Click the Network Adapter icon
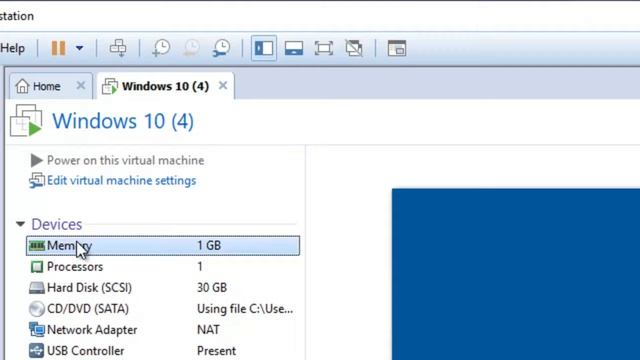Image resolution: width=640 pixels, height=360 pixels. 37,330
